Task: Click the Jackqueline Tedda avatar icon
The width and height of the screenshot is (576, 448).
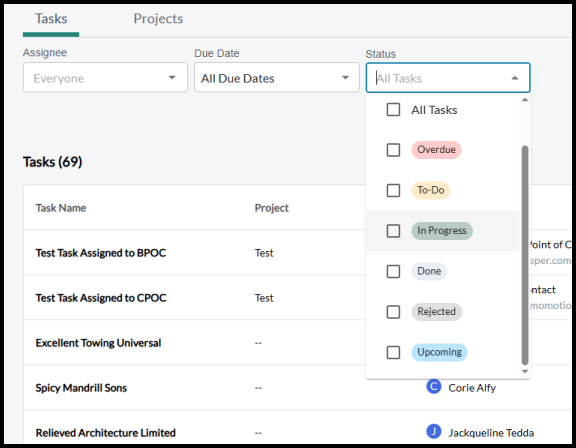Action: [x=434, y=431]
